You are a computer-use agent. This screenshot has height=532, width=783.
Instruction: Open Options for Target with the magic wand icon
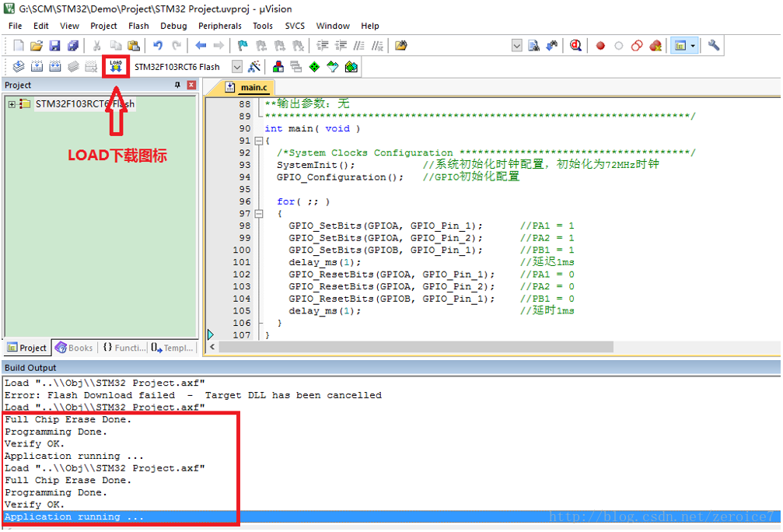[x=254, y=66]
